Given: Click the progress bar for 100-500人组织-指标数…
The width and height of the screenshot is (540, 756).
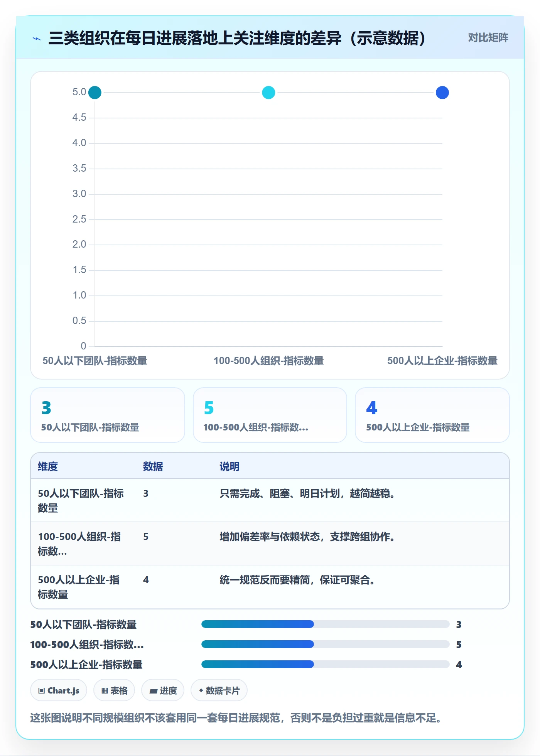Looking at the screenshot, I should coord(326,644).
